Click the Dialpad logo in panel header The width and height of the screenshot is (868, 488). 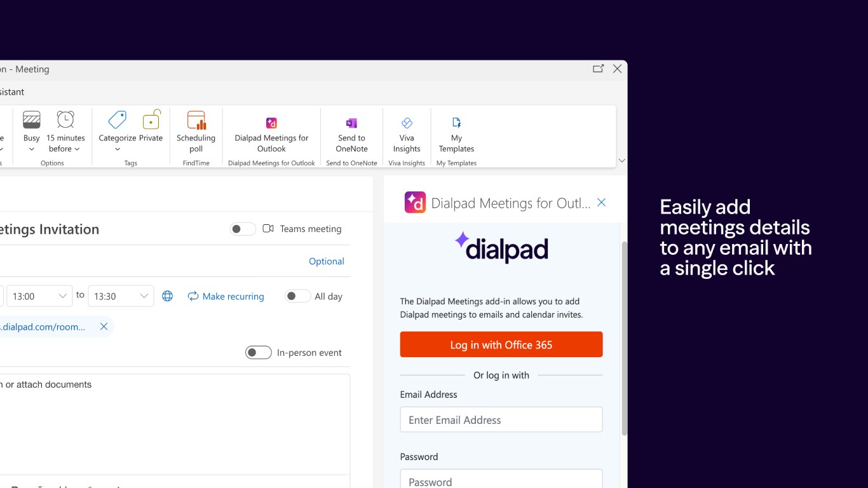coord(415,203)
